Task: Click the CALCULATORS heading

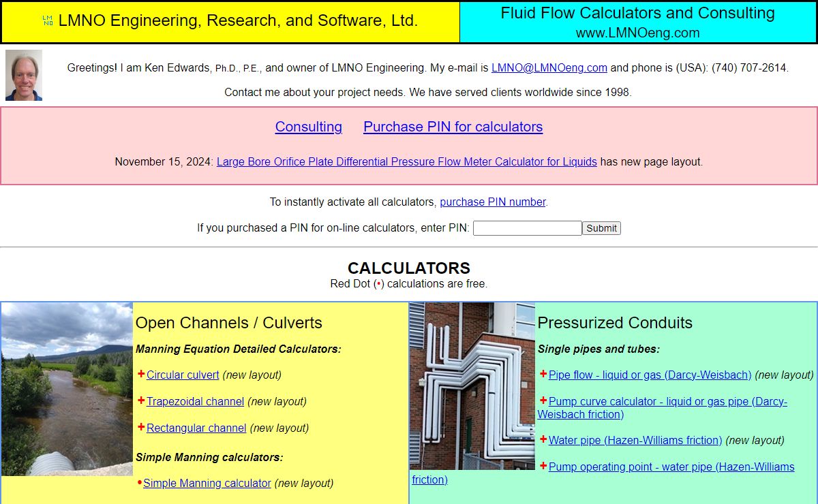Action: point(409,268)
